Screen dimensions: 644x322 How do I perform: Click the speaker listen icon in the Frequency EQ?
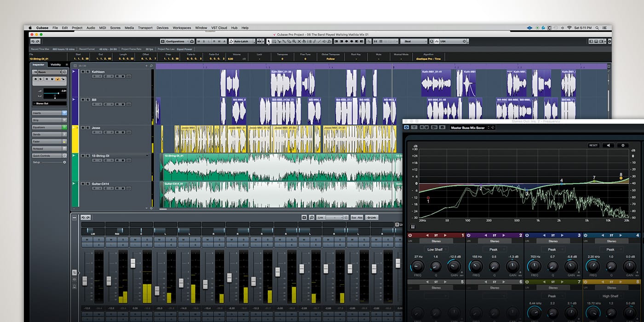[608, 145]
